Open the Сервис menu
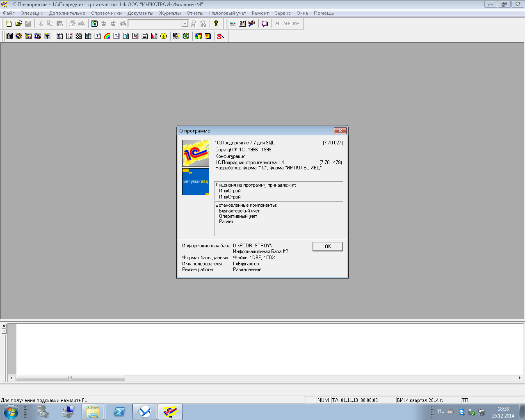This screenshot has height=420, width=525. pos(282,13)
